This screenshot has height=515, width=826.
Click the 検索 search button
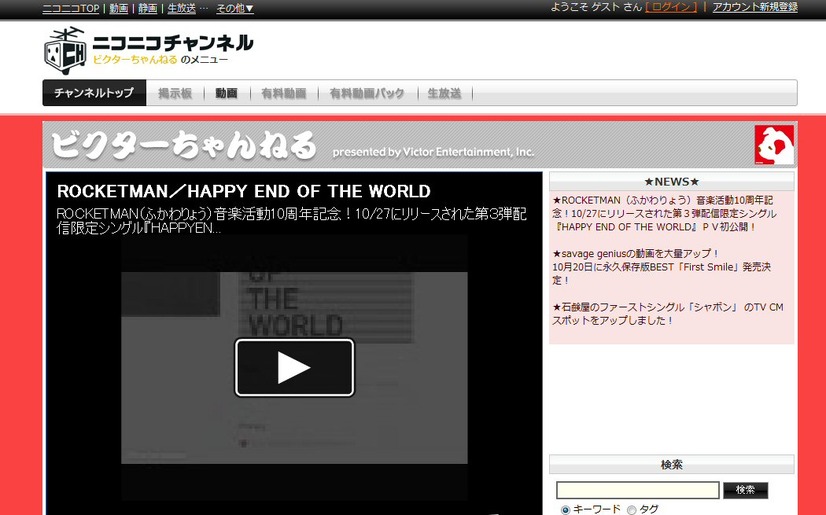tap(745, 490)
